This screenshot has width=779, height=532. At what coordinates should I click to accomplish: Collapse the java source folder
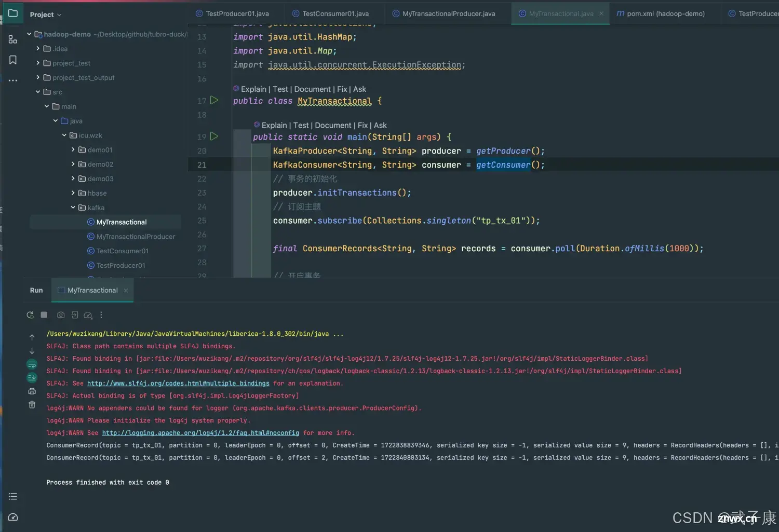point(56,121)
